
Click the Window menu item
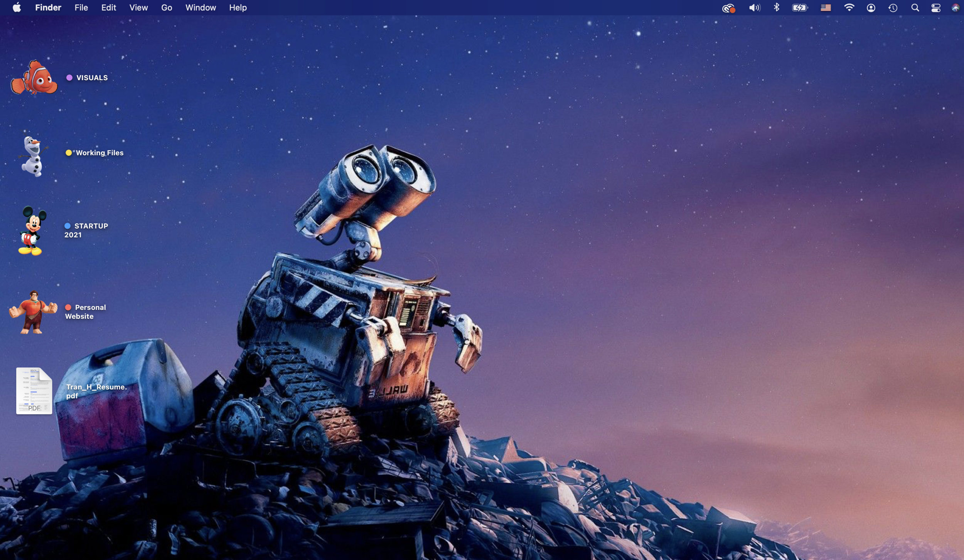201,8
